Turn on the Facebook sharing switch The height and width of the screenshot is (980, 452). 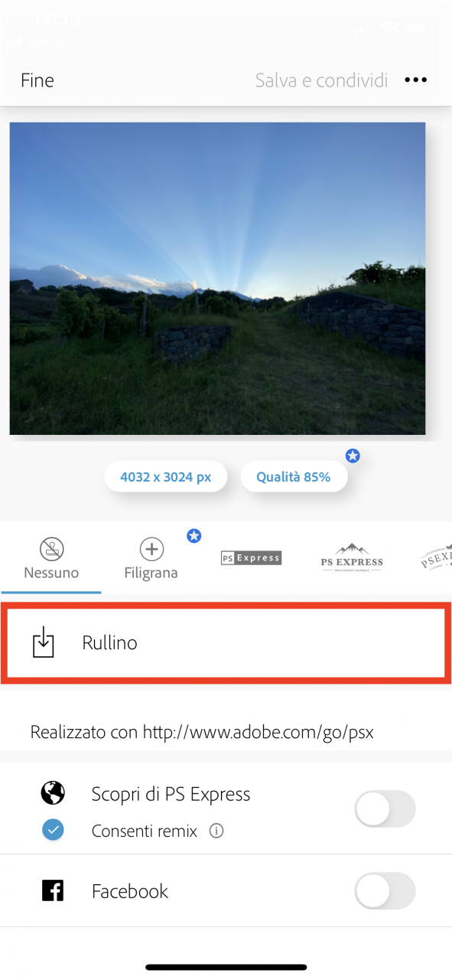(x=385, y=891)
